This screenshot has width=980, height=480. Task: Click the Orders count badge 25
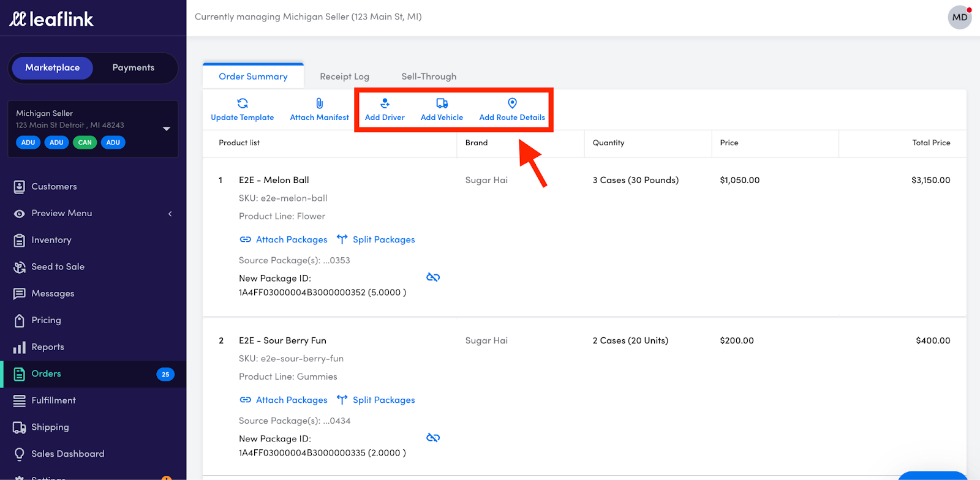tap(165, 374)
